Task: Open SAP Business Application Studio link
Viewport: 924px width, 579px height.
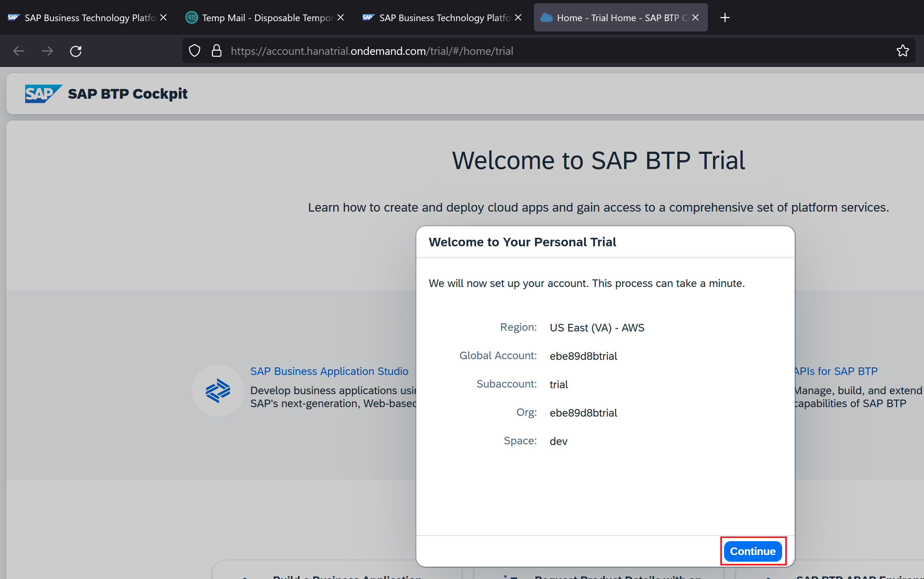Action: pyautogui.click(x=329, y=371)
